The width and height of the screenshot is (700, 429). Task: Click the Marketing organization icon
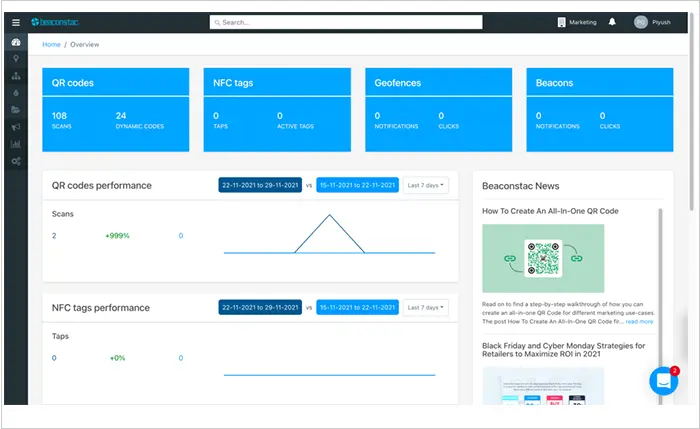[x=561, y=22]
